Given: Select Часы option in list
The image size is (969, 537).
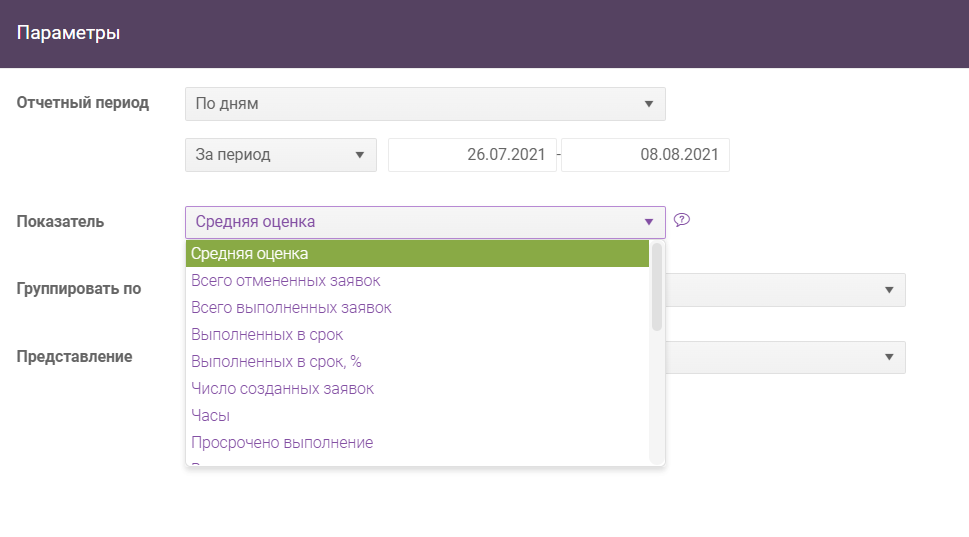Looking at the screenshot, I should coord(417,416).
